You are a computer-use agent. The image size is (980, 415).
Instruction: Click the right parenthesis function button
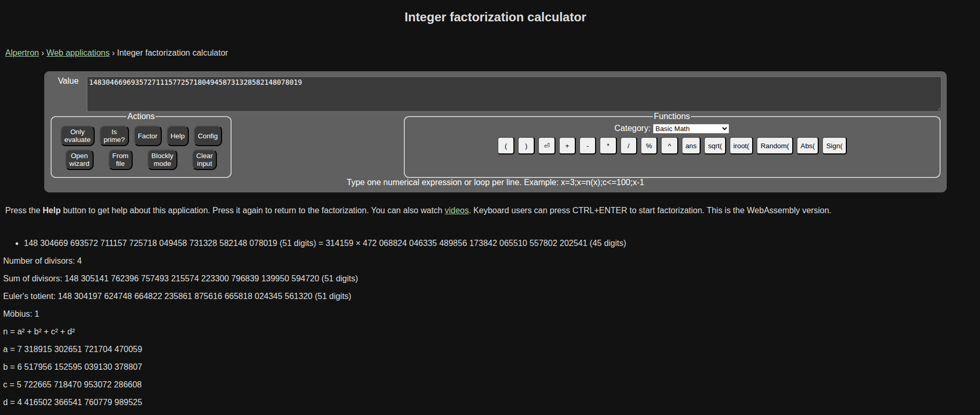click(526, 146)
